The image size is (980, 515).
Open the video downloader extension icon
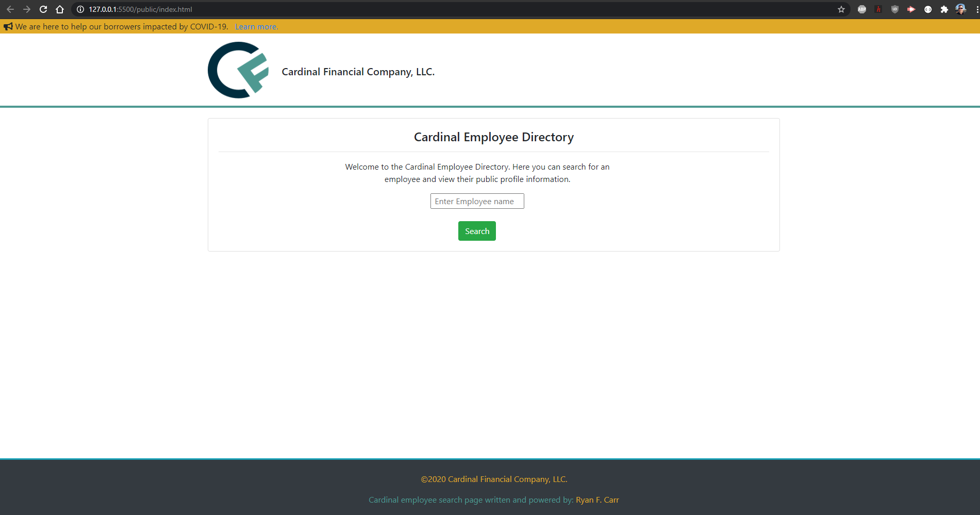(x=911, y=9)
